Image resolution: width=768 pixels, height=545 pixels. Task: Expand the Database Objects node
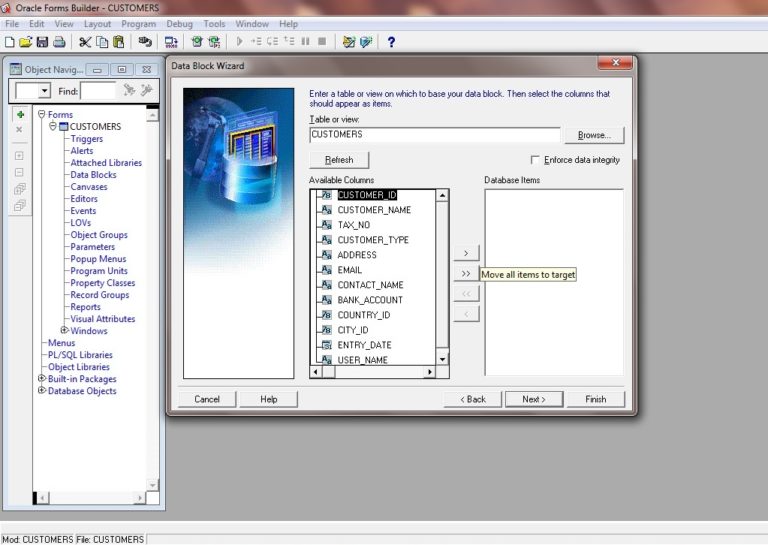pos(42,390)
